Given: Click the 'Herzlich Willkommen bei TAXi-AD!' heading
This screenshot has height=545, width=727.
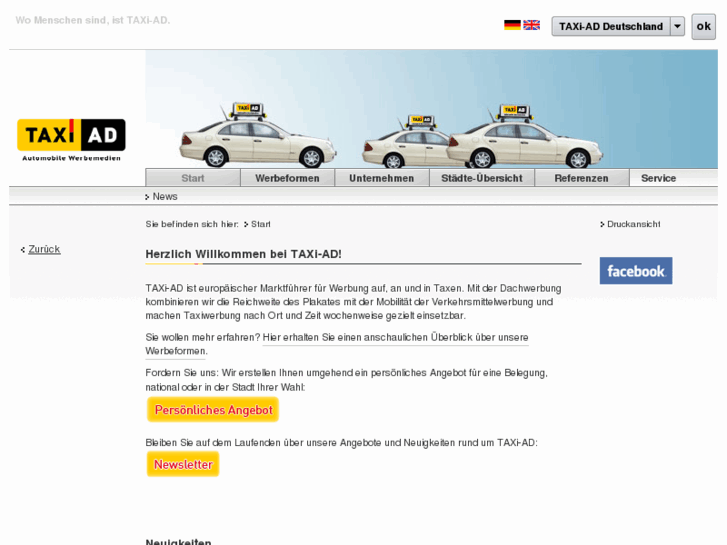Looking at the screenshot, I should pos(243,254).
